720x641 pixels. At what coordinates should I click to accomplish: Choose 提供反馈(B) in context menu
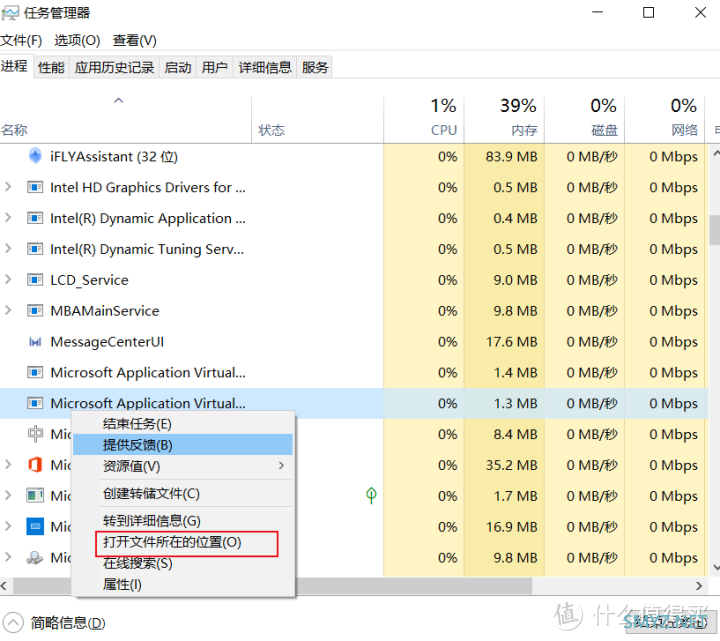click(183, 444)
